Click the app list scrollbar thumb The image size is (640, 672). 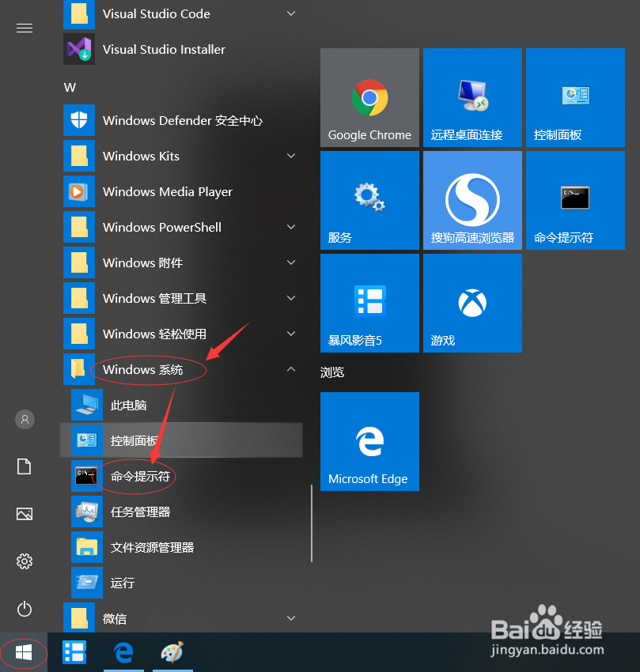click(x=312, y=523)
